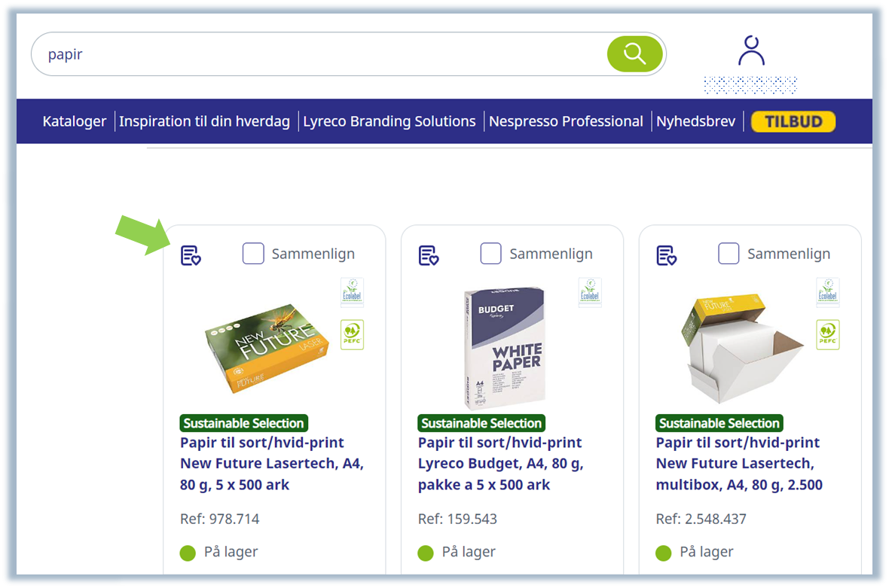Click Sustainable Selection badge on multibox card

(719, 423)
